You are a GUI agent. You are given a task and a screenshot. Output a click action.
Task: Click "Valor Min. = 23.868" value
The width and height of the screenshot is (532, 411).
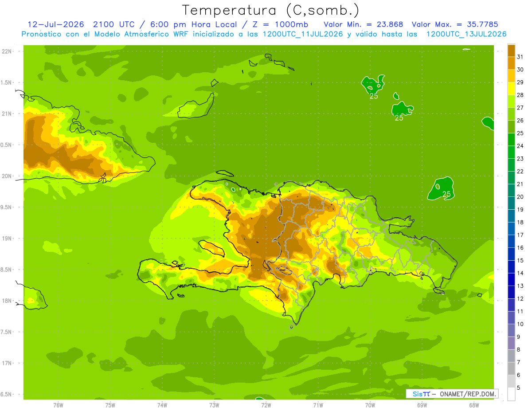point(364,24)
